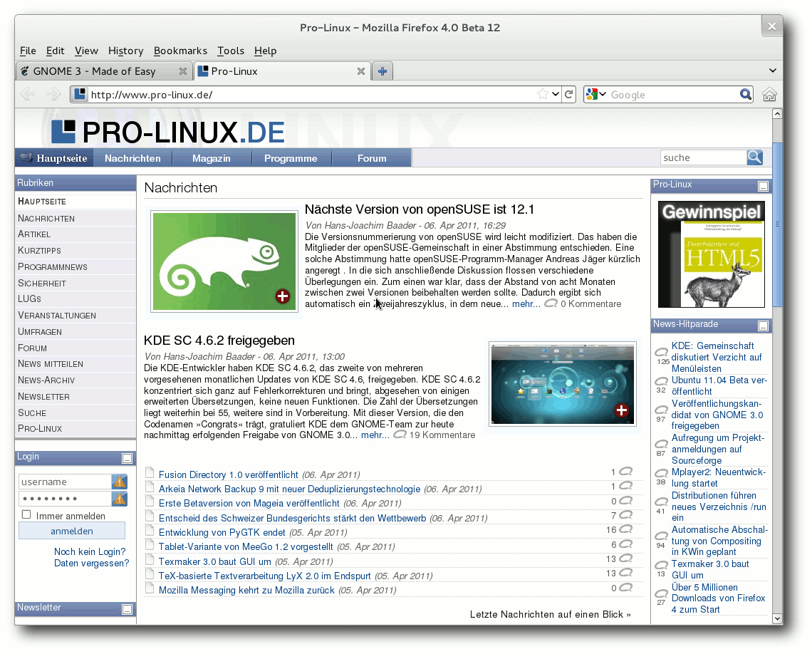Go to the Firefox home page icon
Image resolution: width=812 pixels, height=654 pixels.
tap(769, 94)
